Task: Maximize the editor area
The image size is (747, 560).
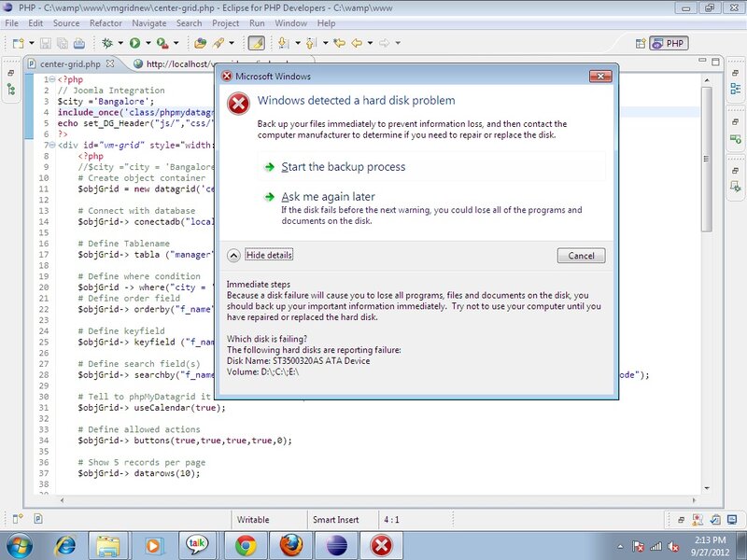Action: pyautogui.click(x=715, y=62)
